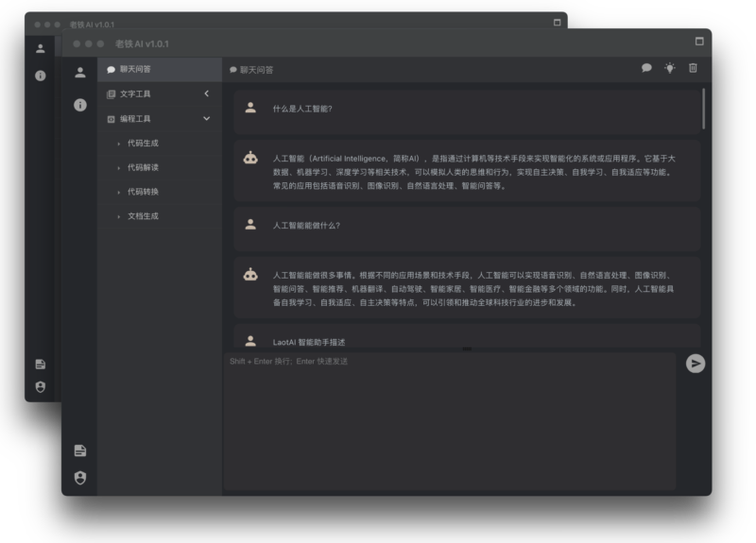The image size is (756, 543).
Task: Open the info icon in front sidebar
Action: click(x=80, y=105)
